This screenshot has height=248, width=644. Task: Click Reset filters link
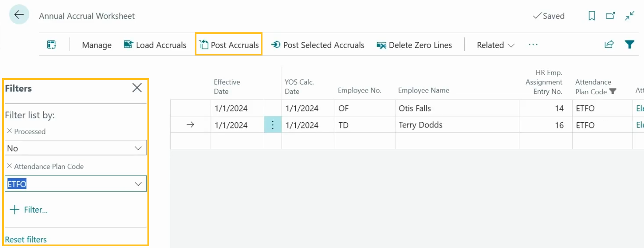tap(26, 239)
